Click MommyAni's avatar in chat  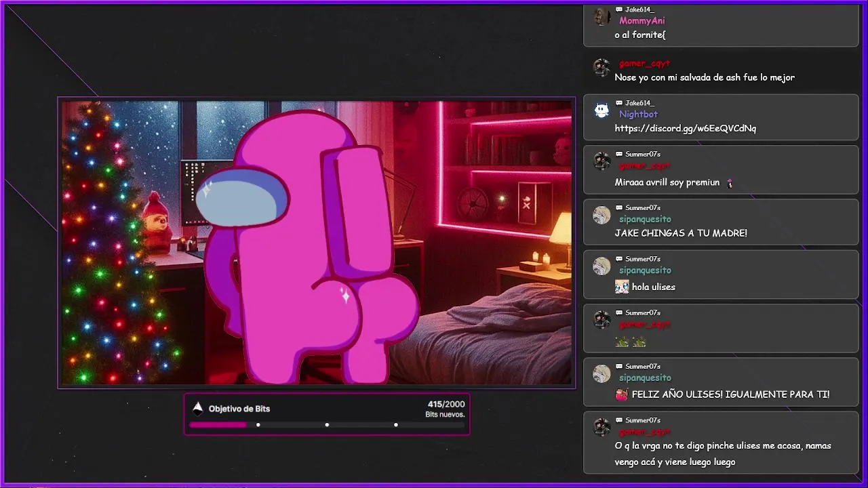click(x=601, y=16)
